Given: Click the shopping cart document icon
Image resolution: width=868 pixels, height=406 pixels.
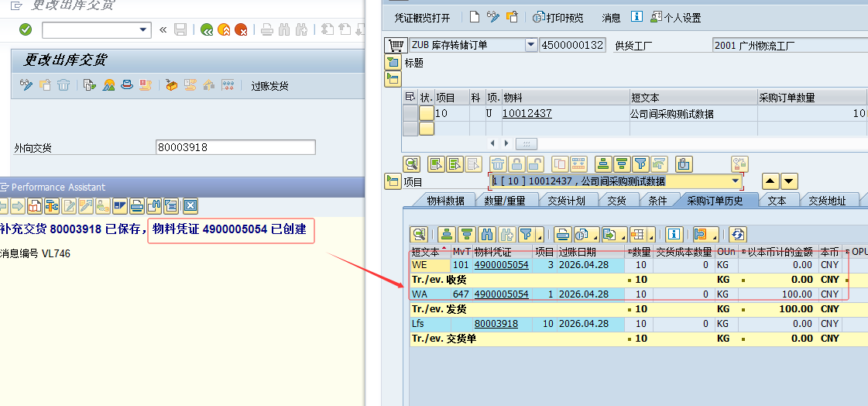Looking at the screenshot, I should pos(395,45).
